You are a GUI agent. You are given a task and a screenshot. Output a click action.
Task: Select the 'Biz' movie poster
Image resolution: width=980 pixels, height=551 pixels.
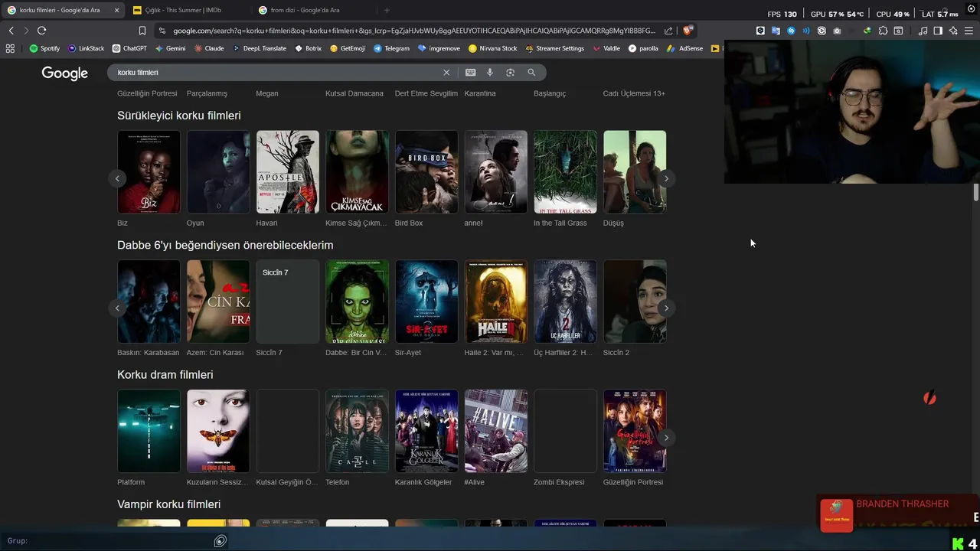[149, 171]
